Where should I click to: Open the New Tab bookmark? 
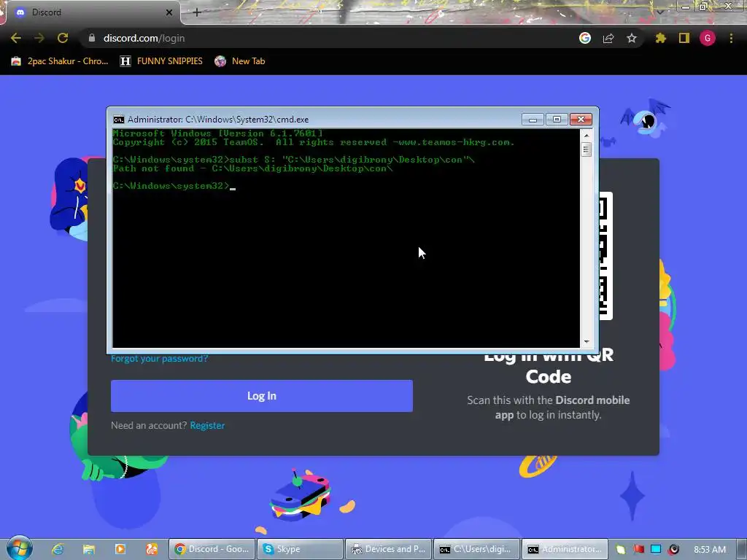pyautogui.click(x=239, y=61)
